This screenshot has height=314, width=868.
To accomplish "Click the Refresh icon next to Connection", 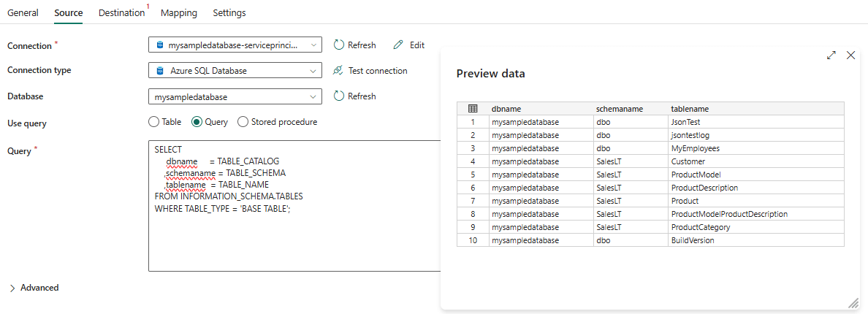I will pyautogui.click(x=339, y=45).
